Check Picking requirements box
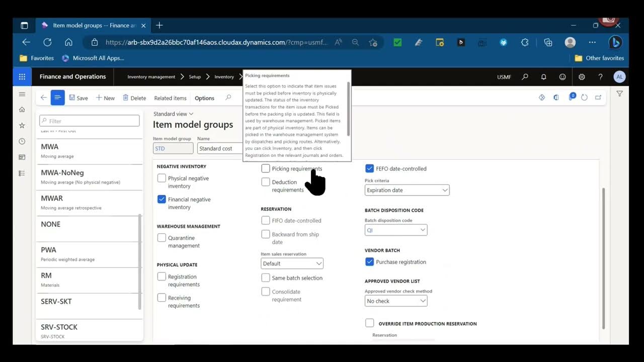Viewport: 644px width, 362px height. point(266,168)
